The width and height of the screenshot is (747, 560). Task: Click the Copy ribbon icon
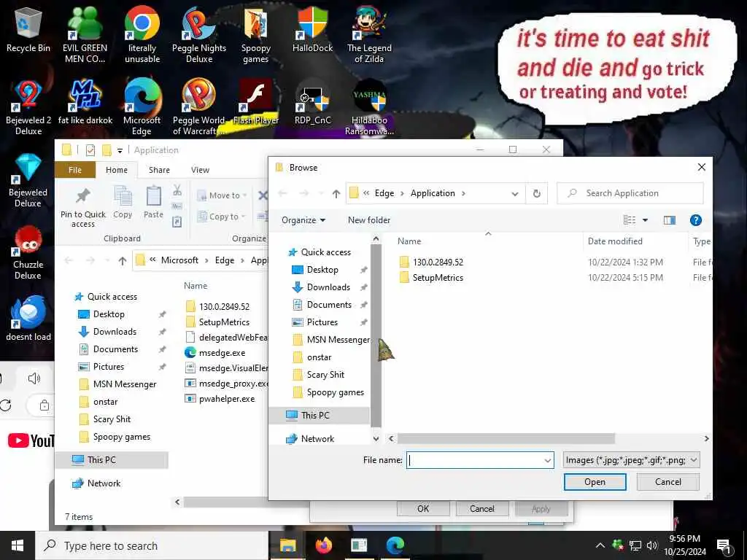click(123, 195)
